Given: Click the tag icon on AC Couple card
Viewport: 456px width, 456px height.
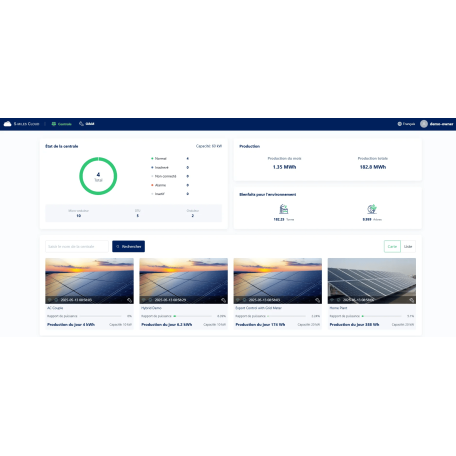Looking at the screenshot, I should point(129,300).
